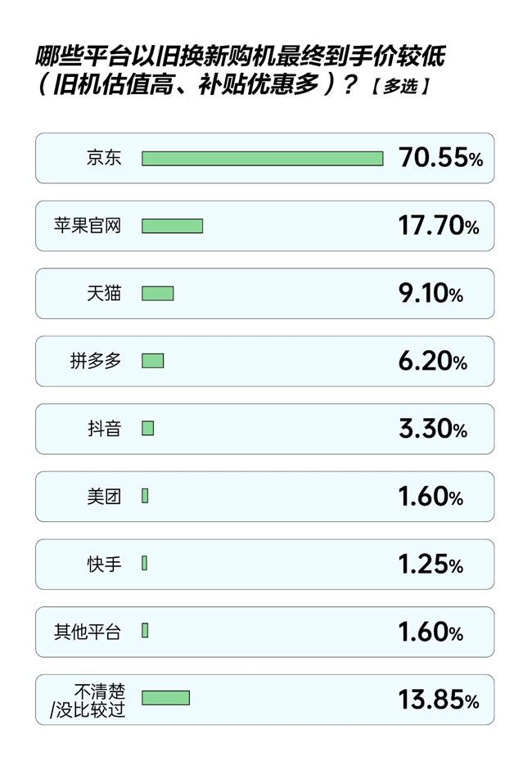Select the 抖音 option label
Screen dimensions: 532x770
pos(104,428)
